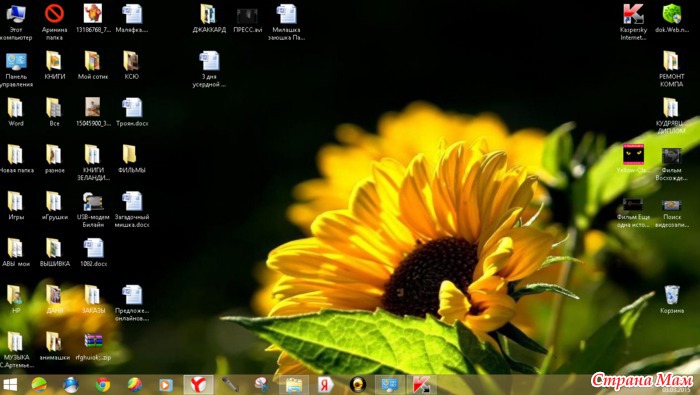Screen dimensions: 700x395
Task: Select the ПРЕСС.avi video file
Action: [247, 20]
